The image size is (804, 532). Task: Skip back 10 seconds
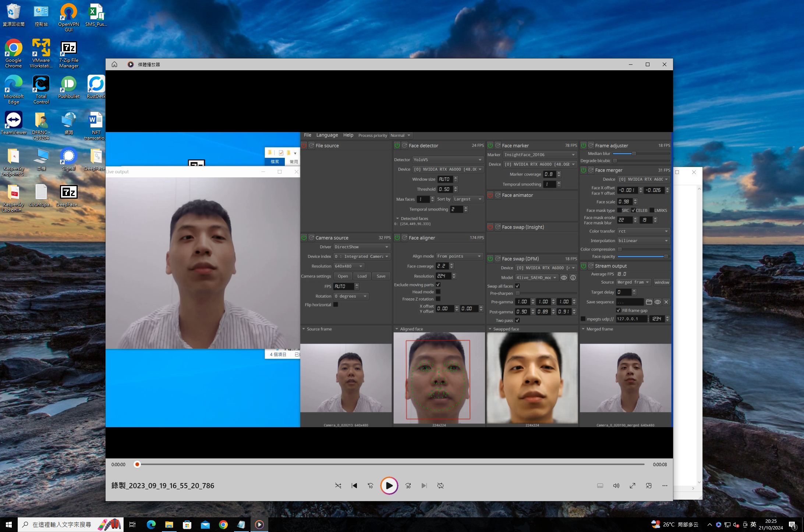(x=371, y=486)
